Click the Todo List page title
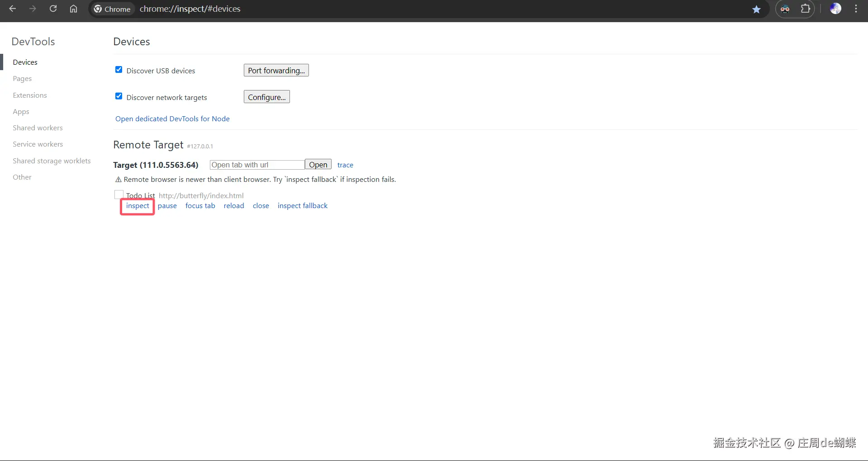The image size is (868, 461). click(141, 195)
